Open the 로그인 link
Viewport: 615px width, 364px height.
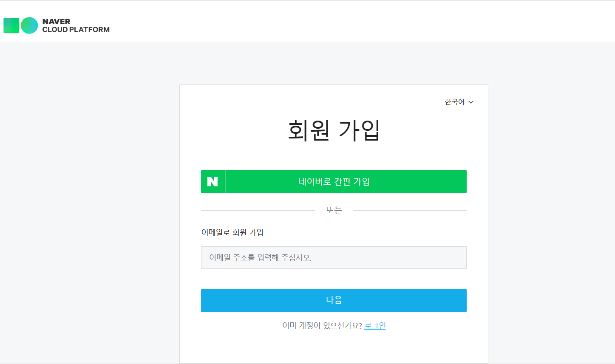[x=375, y=325]
